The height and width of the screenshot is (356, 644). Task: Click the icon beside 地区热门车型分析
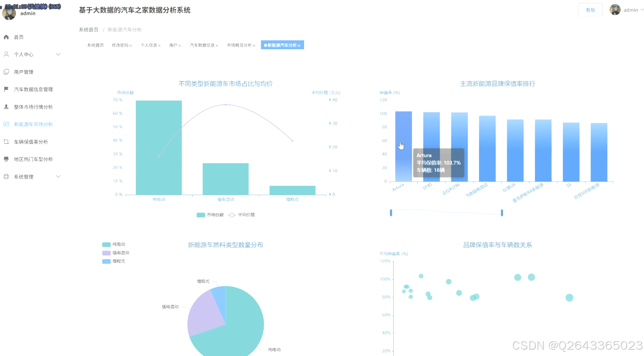tap(6, 159)
